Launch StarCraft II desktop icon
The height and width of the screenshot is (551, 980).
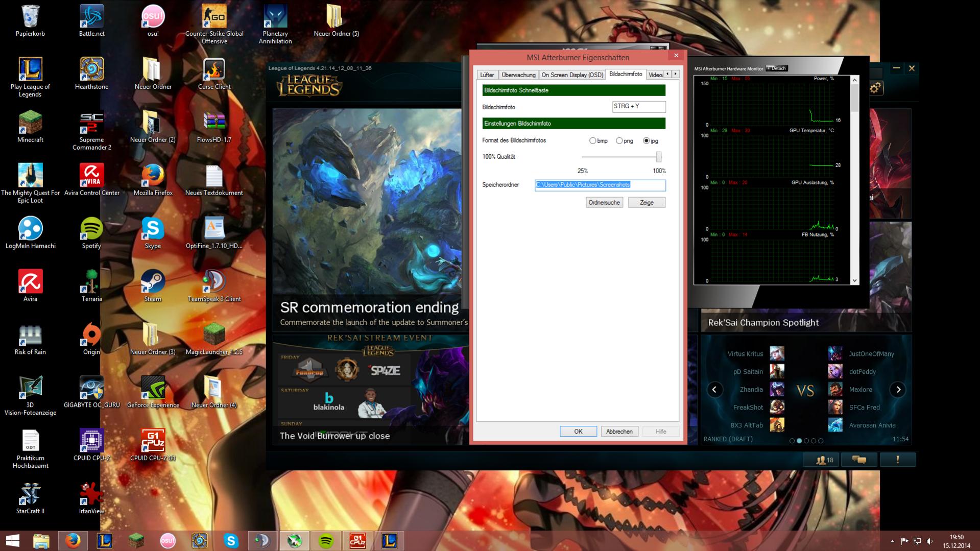tap(30, 499)
